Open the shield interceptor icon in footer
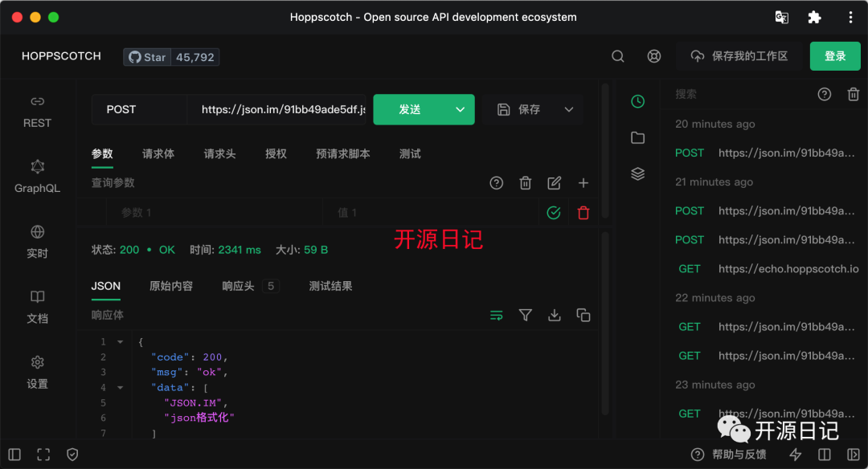Screen dimensions: 868x469 tap(72, 455)
